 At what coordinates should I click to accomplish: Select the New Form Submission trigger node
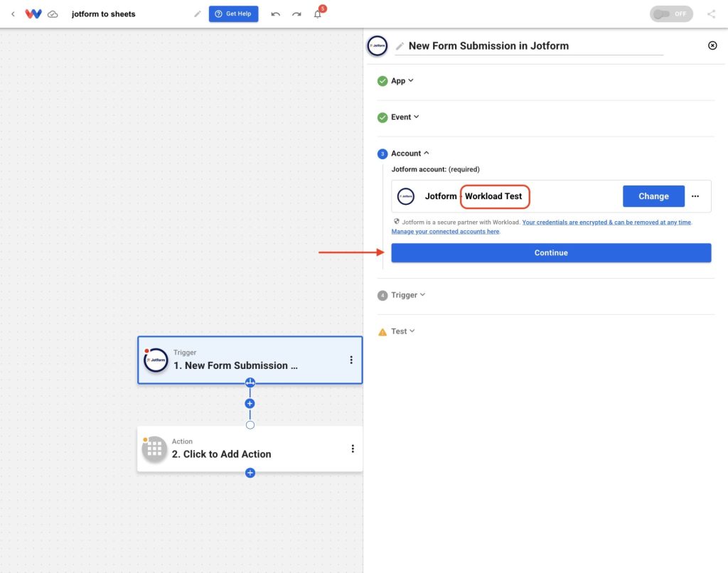point(250,360)
